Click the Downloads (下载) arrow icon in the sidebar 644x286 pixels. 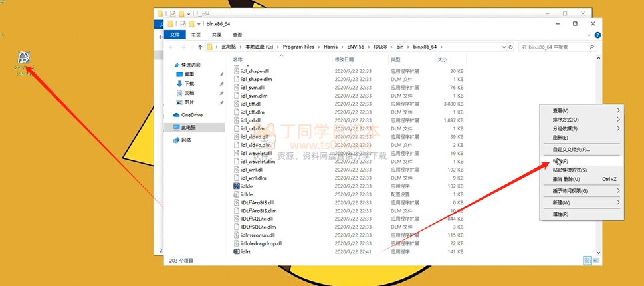click(179, 83)
